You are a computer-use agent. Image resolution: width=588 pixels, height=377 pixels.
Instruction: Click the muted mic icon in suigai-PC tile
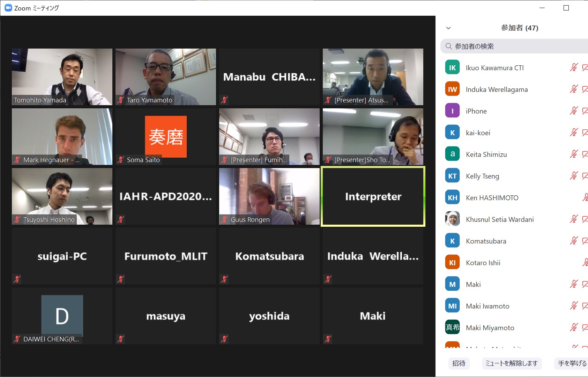click(17, 279)
